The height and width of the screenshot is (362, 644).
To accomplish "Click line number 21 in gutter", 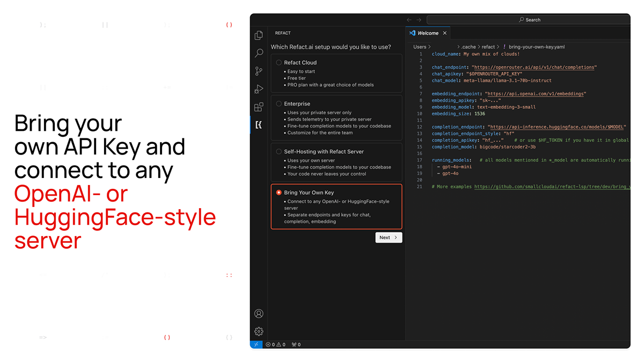I will coord(420,187).
